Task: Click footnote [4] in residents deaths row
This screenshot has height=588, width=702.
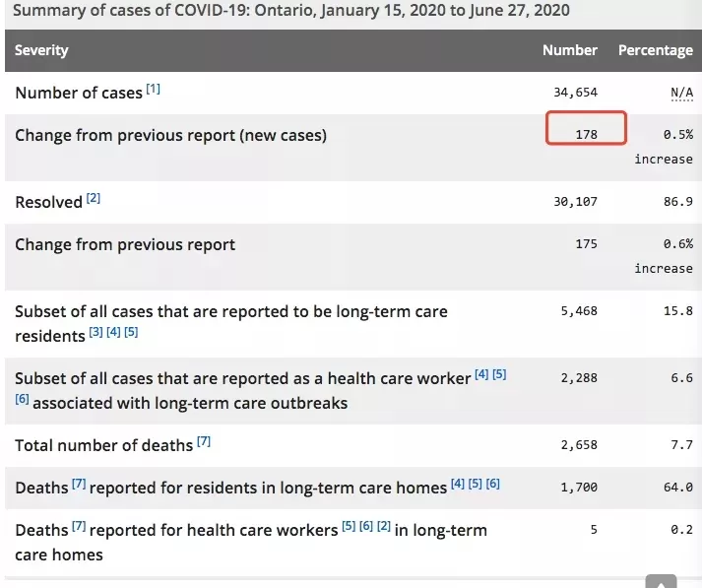Action: click(458, 484)
